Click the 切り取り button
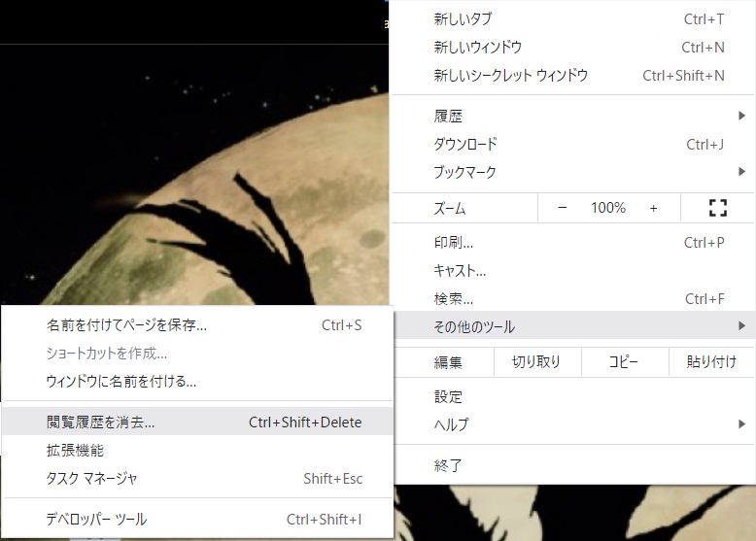756x541 pixels. [x=537, y=361]
